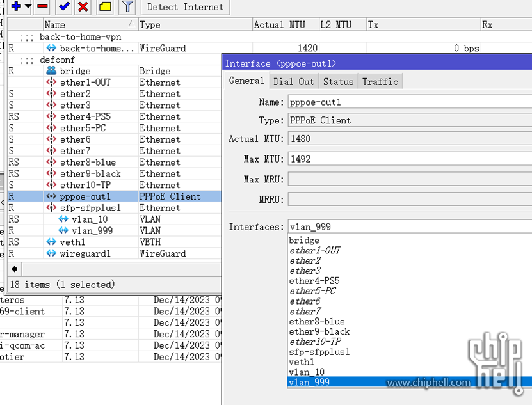
Task: Click the Actual MTU column header
Action: [286, 25]
